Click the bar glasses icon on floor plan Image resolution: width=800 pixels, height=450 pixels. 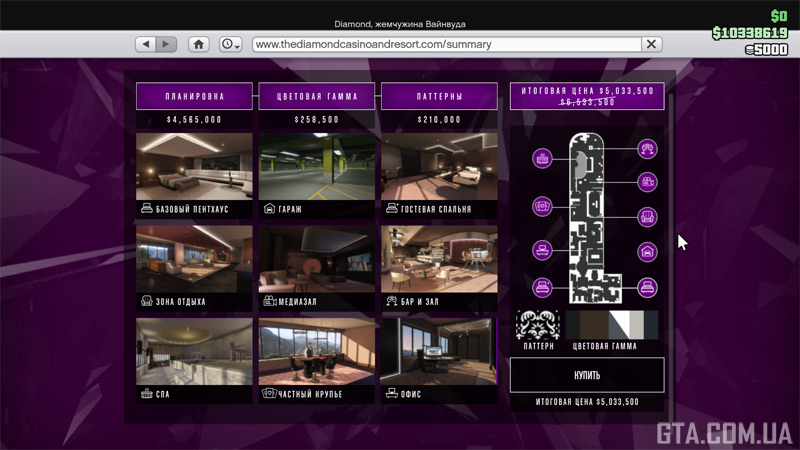point(647,150)
